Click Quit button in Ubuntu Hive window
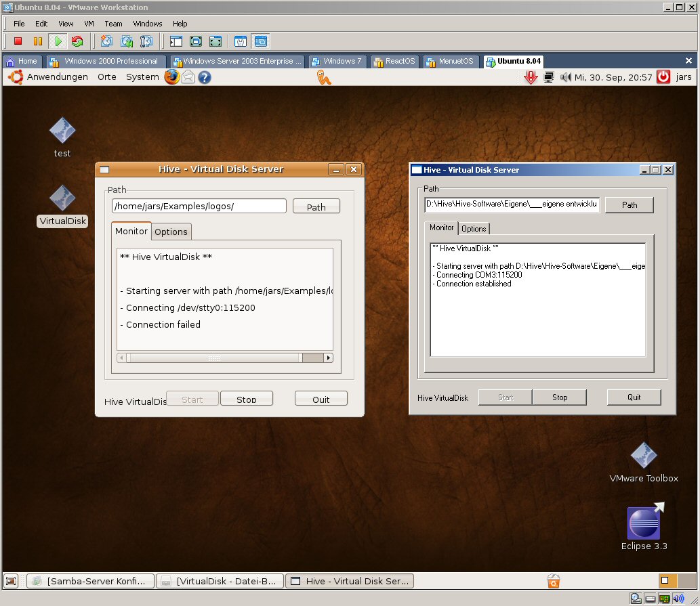This screenshot has width=700, height=606. [321, 399]
